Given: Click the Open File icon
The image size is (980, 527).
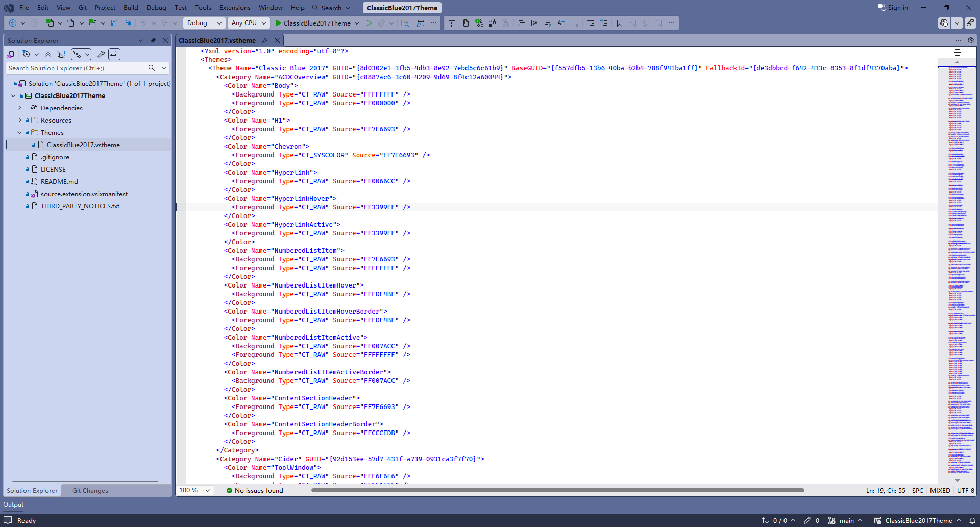Looking at the screenshot, I should click(71, 23).
